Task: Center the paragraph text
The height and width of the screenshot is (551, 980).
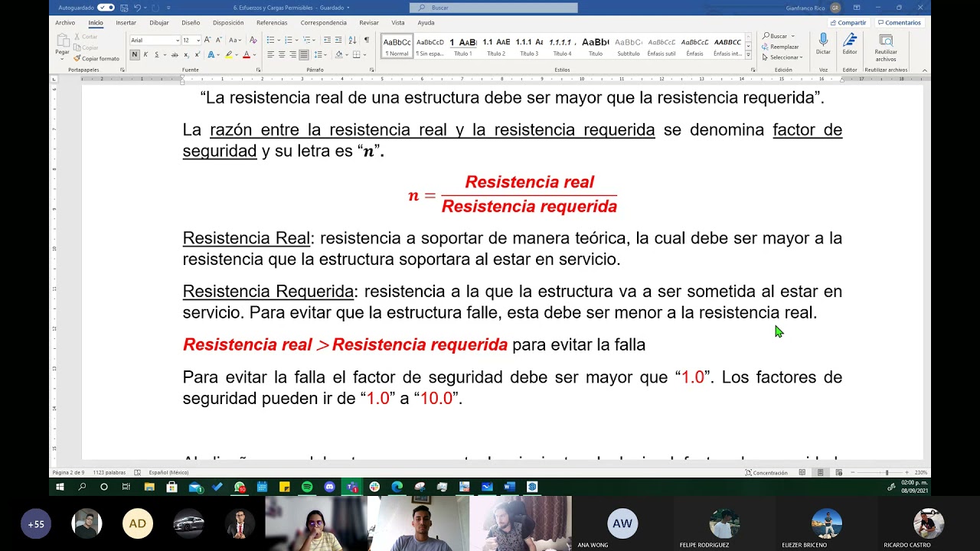Action: (x=282, y=54)
